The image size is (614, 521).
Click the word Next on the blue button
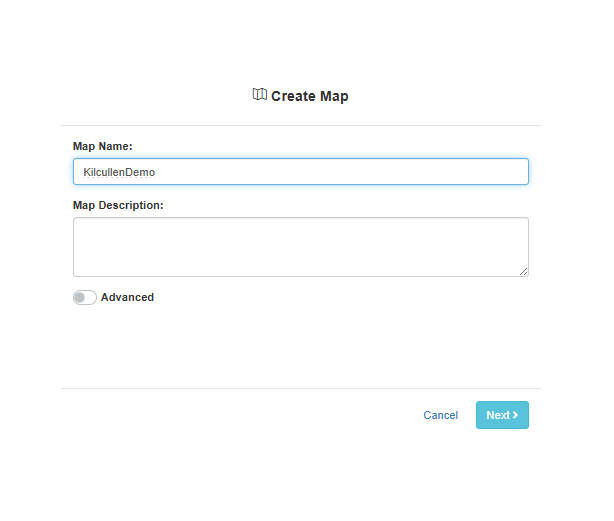pyautogui.click(x=498, y=415)
